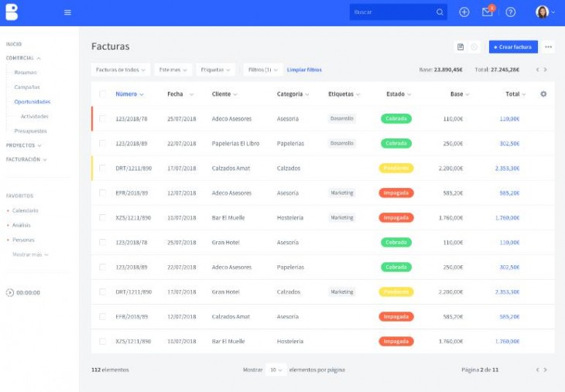This screenshot has width=565, height=392.
Task: Open Oportunidades in sidebar
Action: (x=33, y=102)
